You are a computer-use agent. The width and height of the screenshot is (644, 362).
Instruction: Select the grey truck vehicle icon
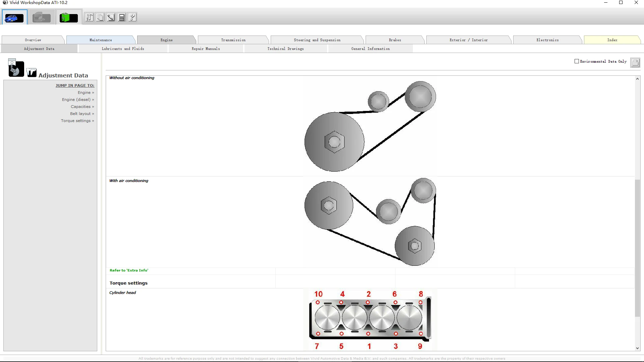coord(42,17)
